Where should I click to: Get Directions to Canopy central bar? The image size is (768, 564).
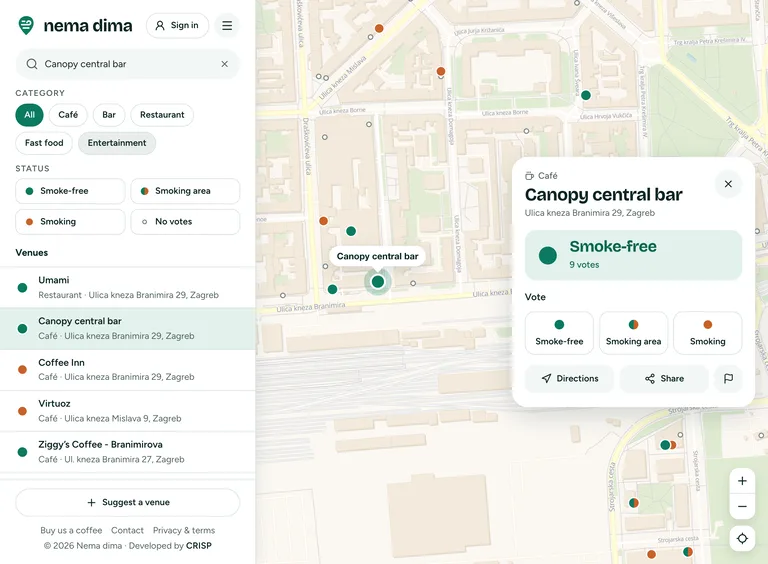coord(569,378)
